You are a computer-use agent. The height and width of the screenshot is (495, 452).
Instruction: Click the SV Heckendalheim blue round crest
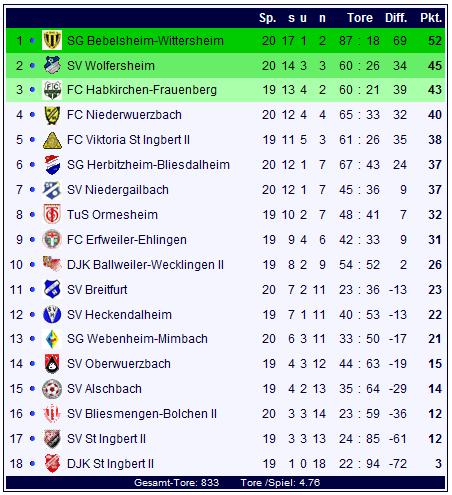52,314
